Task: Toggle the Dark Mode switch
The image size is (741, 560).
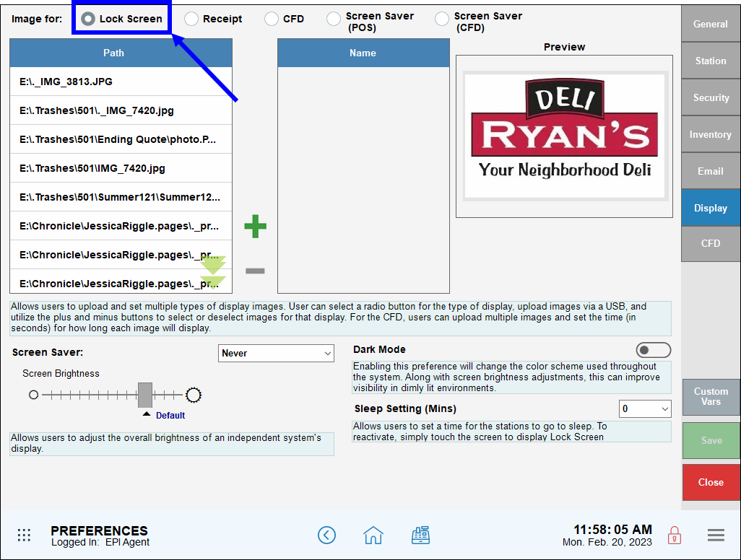Action: 653,350
